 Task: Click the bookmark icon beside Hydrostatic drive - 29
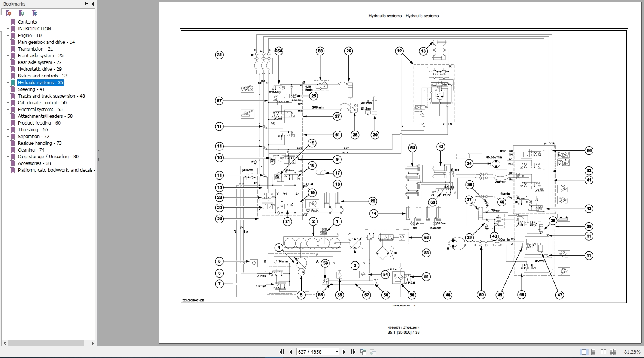[13, 69]
